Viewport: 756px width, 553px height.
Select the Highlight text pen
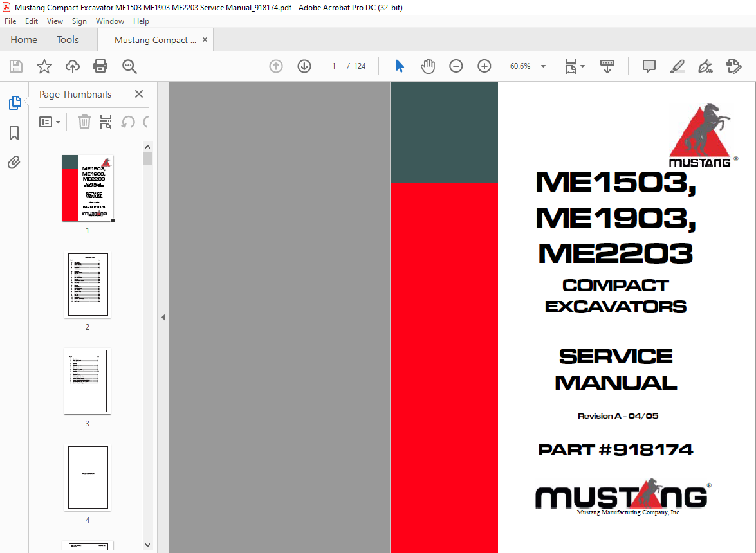678,66
